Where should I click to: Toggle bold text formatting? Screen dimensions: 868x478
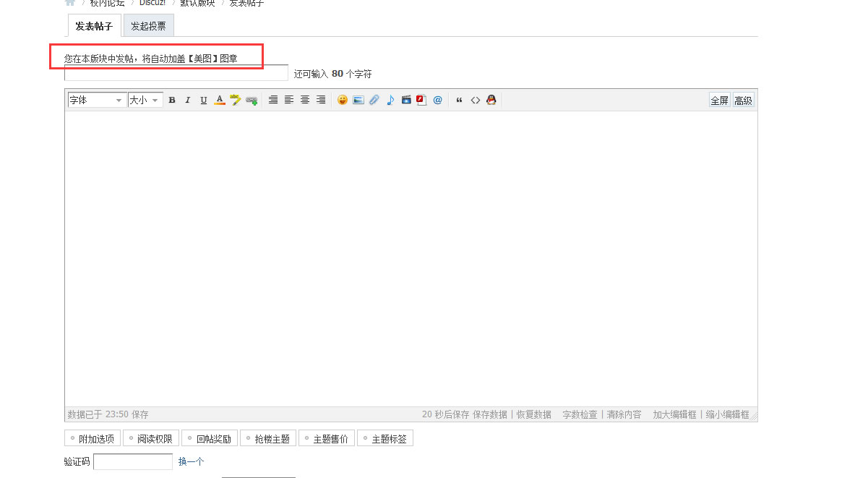click(x=172, y=101)
